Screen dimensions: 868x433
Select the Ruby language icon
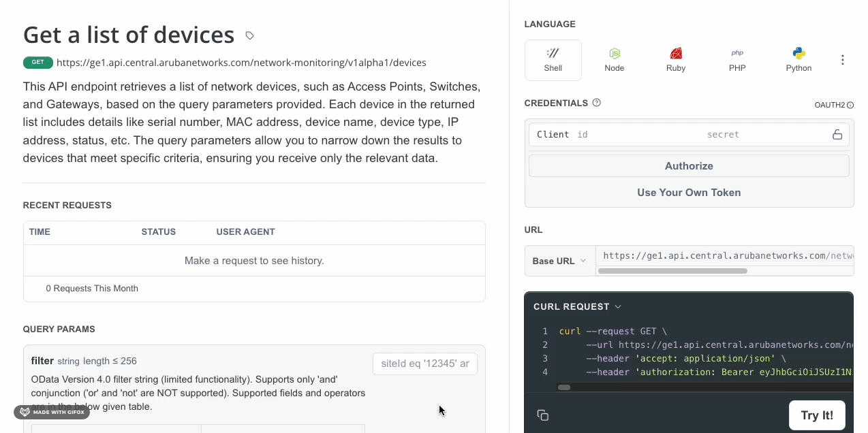(676, 53)
